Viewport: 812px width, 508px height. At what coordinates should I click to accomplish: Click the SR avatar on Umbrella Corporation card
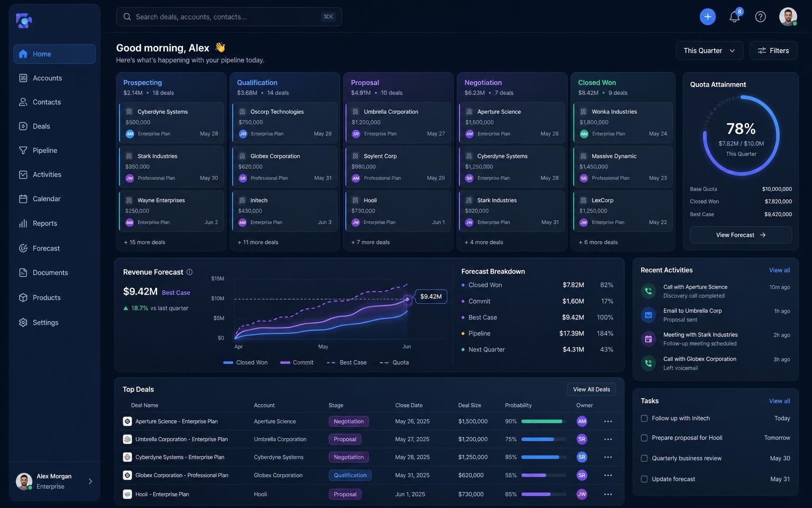pos(356,134)
